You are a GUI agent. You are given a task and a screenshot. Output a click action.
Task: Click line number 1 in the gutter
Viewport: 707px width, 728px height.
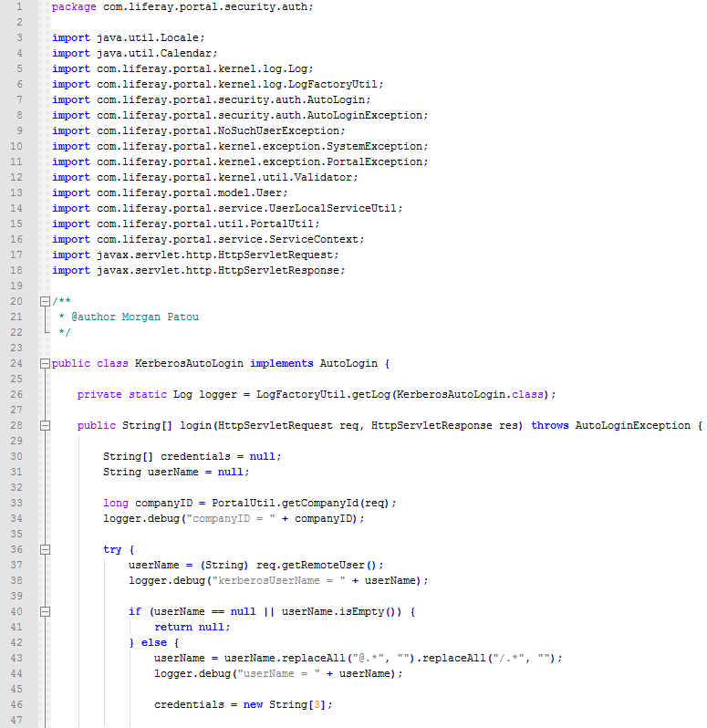coord(19,7)
